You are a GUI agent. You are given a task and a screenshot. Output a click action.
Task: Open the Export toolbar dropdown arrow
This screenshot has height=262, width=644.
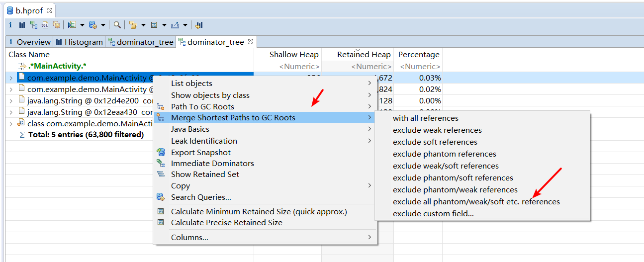pos(185,25)
